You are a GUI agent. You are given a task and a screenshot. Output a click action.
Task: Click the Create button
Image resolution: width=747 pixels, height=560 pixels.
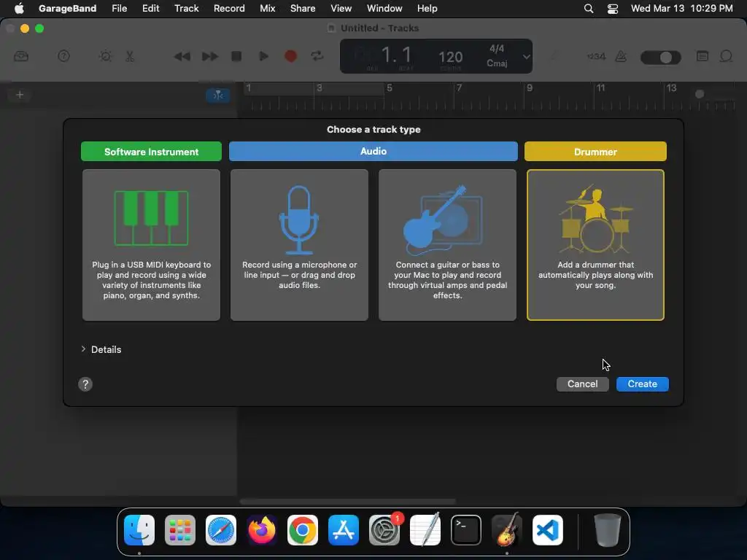pos(642,384)
